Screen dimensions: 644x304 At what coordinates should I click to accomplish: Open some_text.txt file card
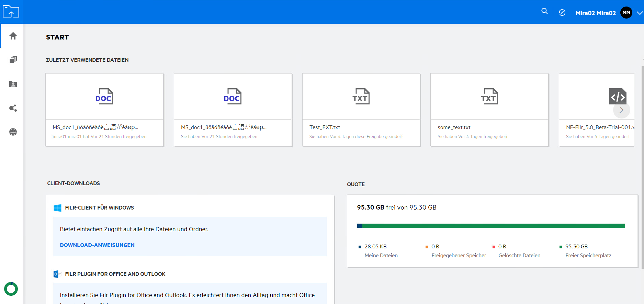[489, 110]
